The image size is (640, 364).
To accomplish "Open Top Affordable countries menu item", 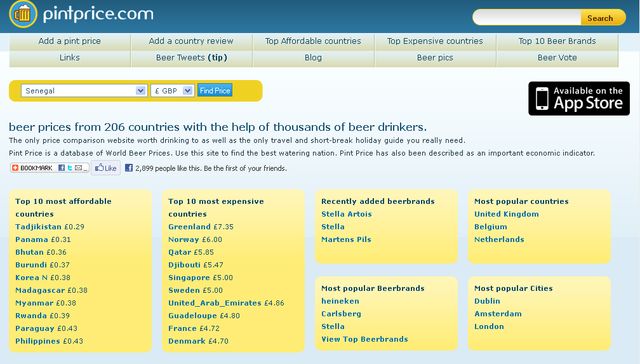I will coord(313,41).
